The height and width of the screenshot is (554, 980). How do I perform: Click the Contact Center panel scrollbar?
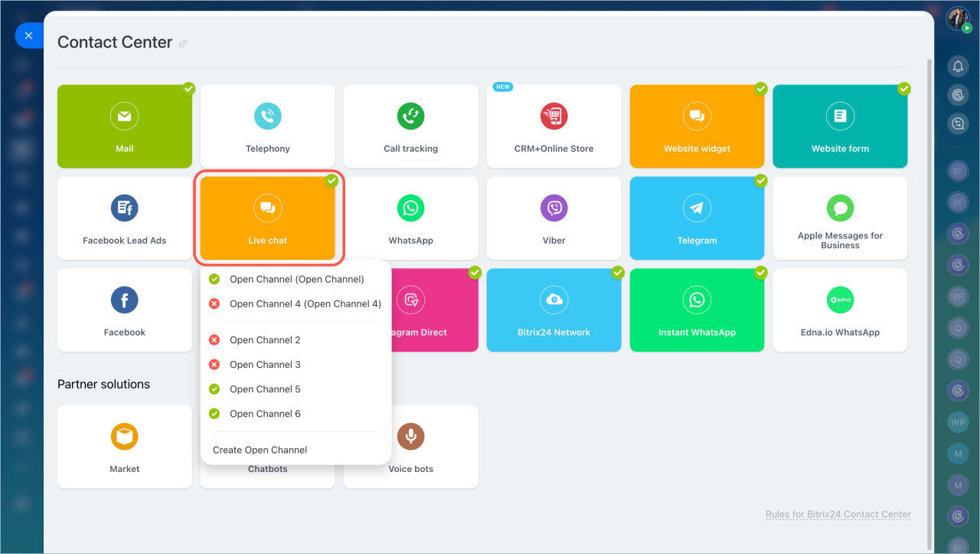[930, 305]
